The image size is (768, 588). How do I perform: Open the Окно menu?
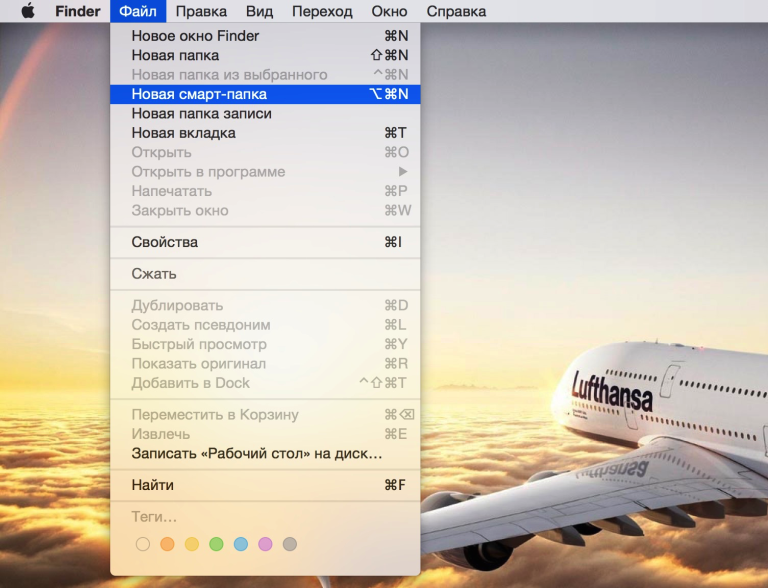coord(389,11)
